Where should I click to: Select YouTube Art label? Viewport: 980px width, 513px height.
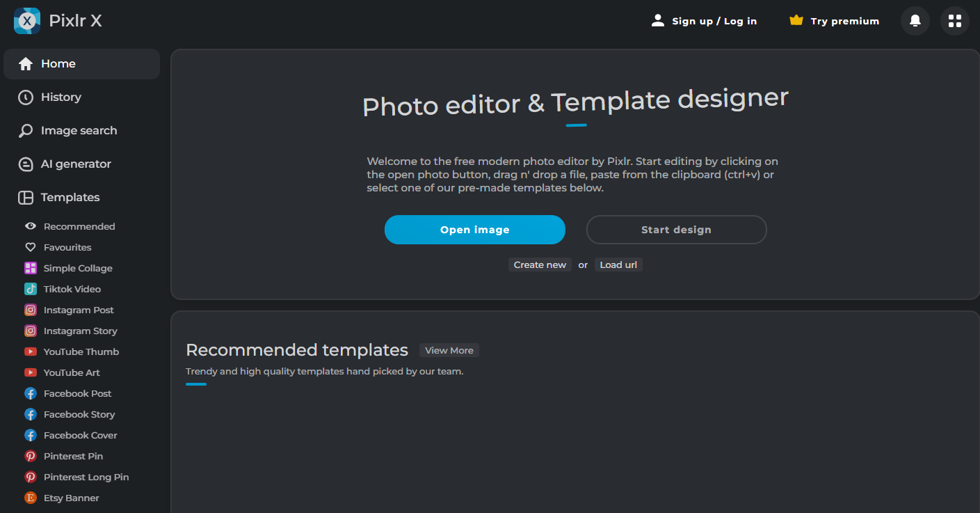coord(72,372)
